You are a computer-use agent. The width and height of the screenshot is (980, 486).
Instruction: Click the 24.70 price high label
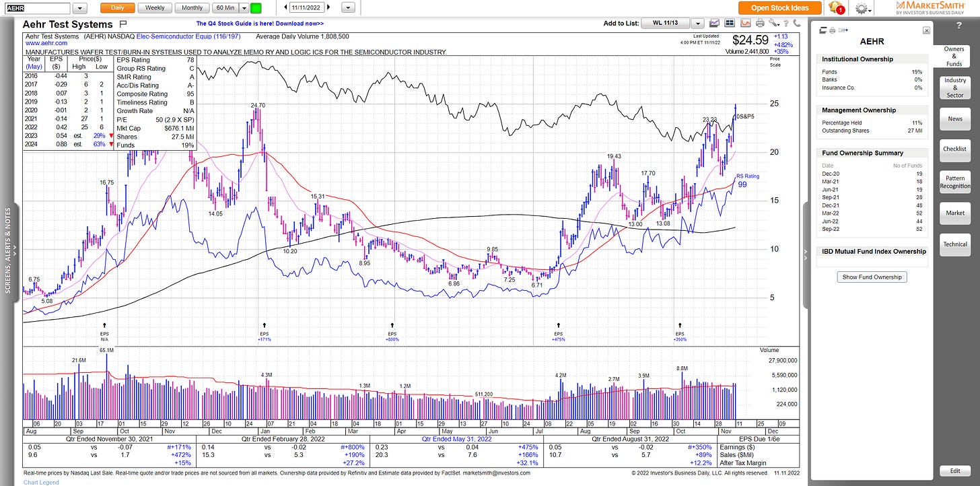pyautogui.click(x=258, y=106)
